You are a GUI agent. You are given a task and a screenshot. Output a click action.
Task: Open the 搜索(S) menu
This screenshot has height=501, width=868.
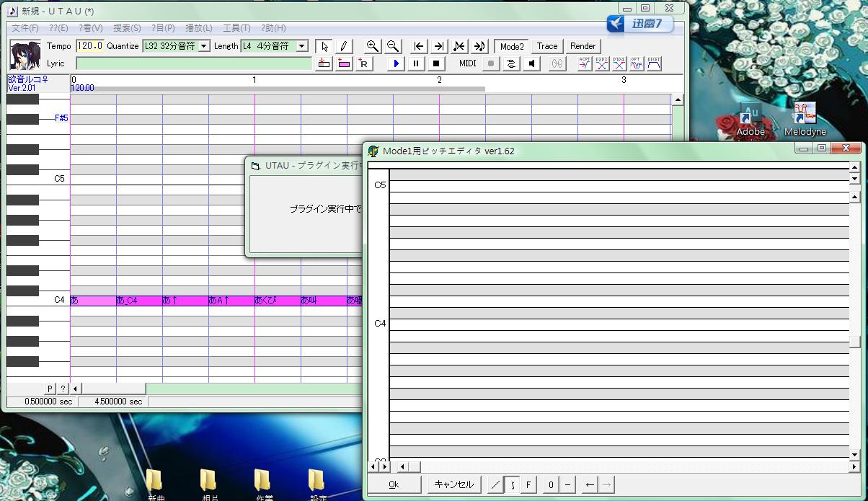coord(127,28)
